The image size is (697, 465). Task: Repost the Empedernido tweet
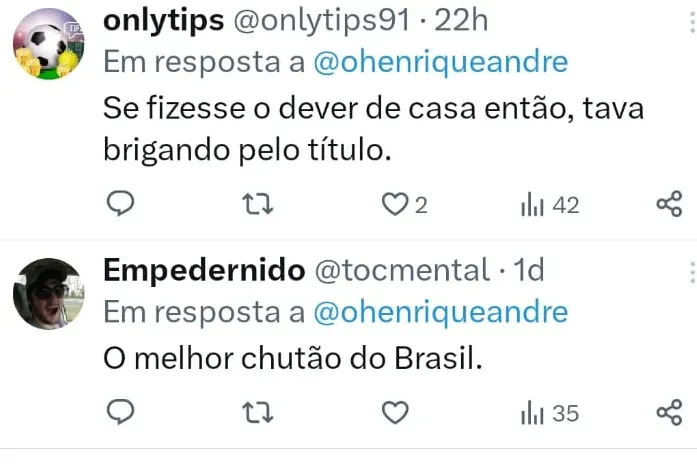coord(259,412)
